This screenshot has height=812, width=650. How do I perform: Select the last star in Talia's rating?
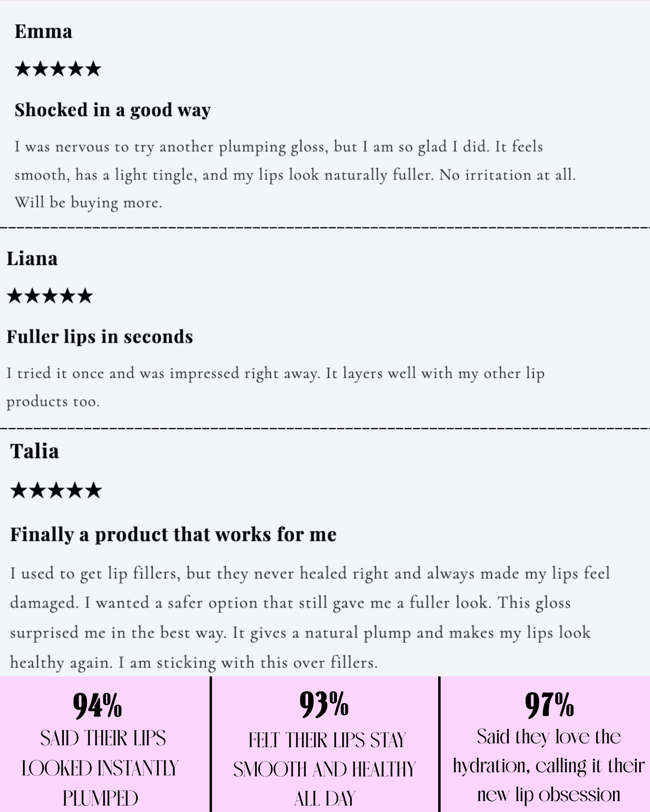coord(93,491)
